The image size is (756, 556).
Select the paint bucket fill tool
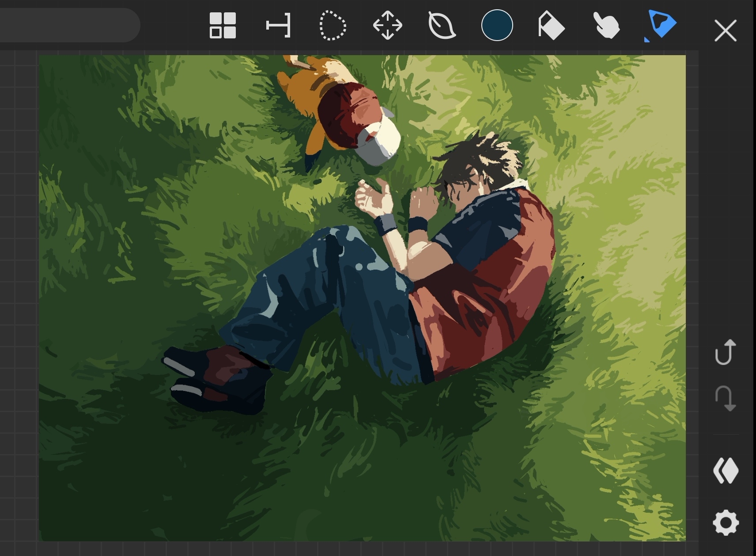coord(551,26)
